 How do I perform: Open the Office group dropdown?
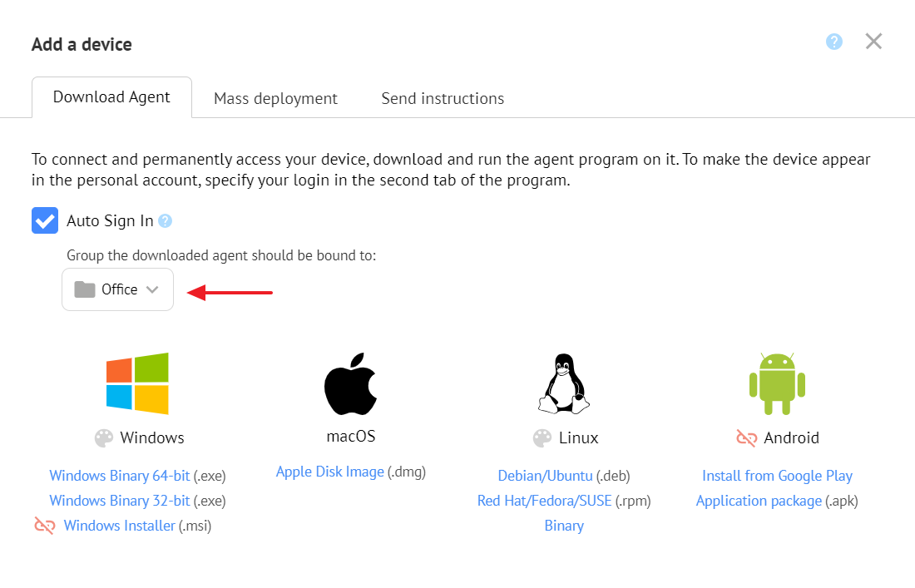coord(118,289)
